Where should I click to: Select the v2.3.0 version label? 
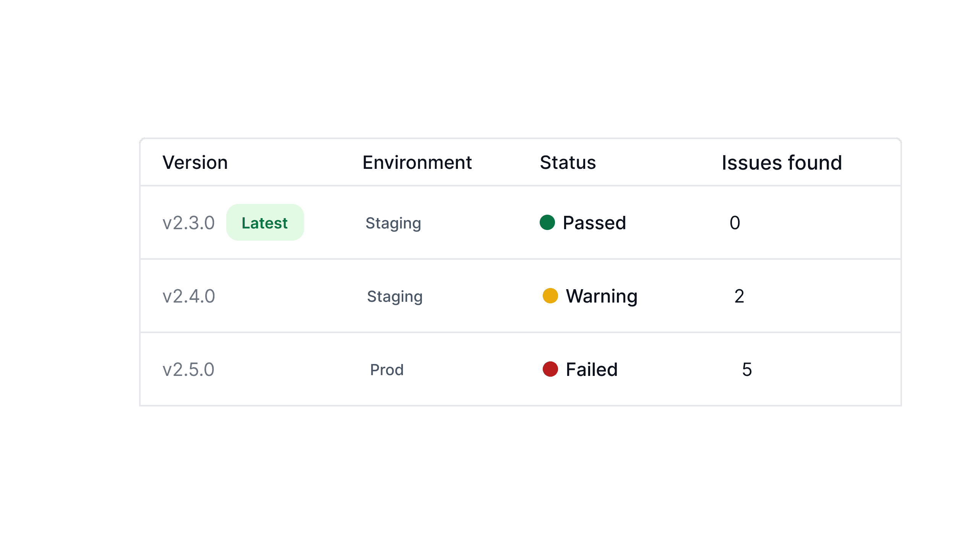(189, 223)
